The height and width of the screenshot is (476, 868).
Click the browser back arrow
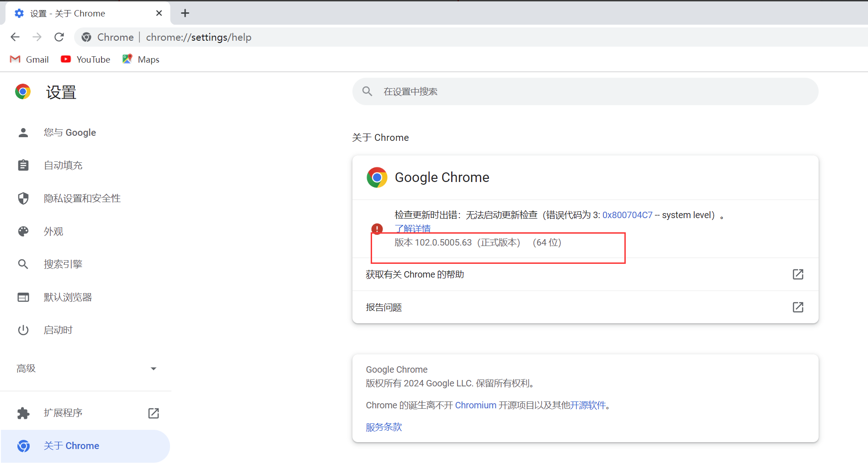point(15,37)
